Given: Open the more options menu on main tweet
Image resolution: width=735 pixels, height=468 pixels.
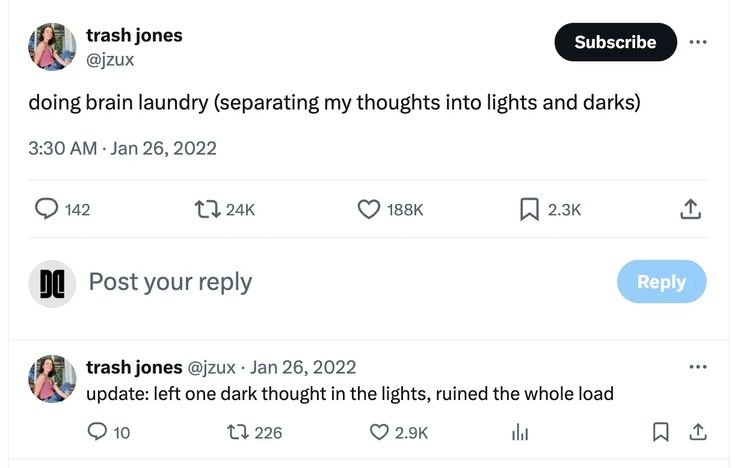Looking at the screenshot, I should coord(698,42).
